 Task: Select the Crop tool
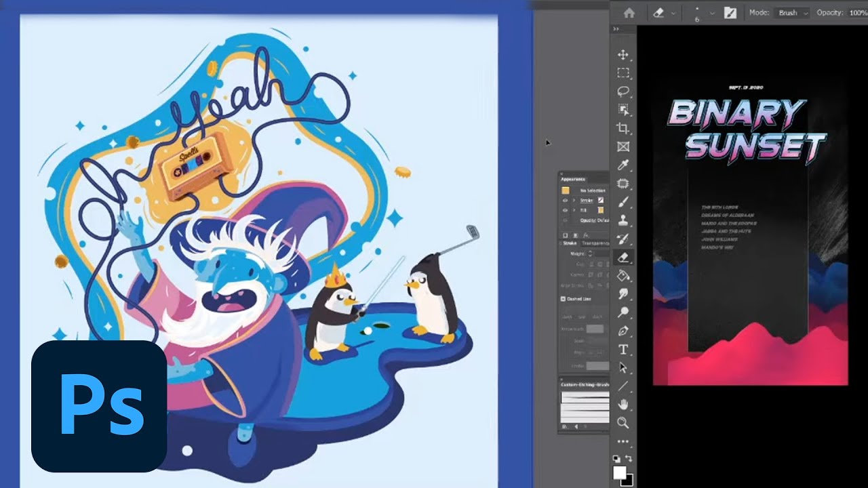623,128
